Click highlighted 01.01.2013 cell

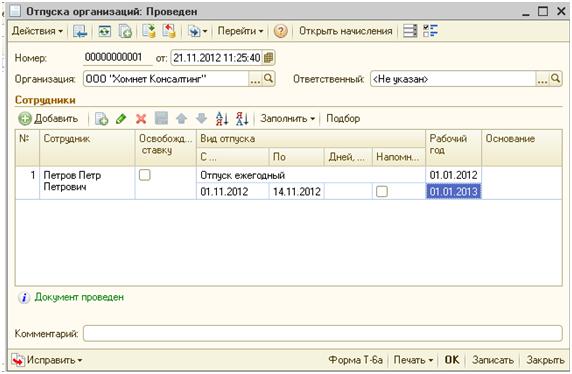pos(453,192)
